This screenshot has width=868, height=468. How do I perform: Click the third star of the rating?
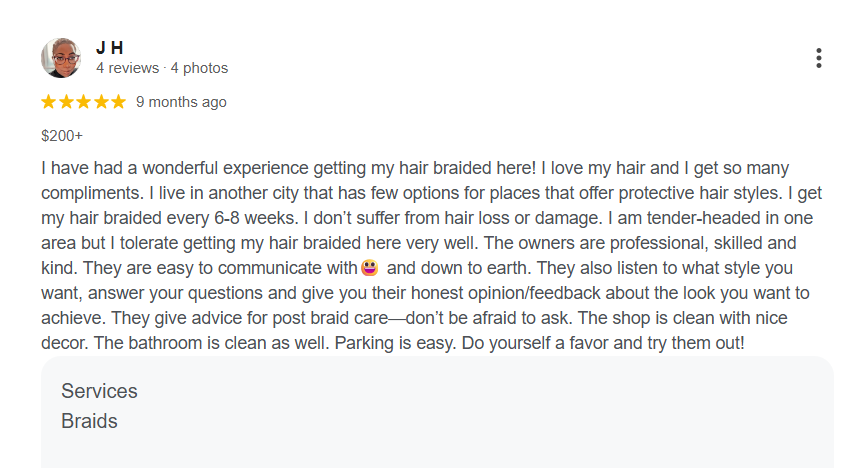click(84, 102)
